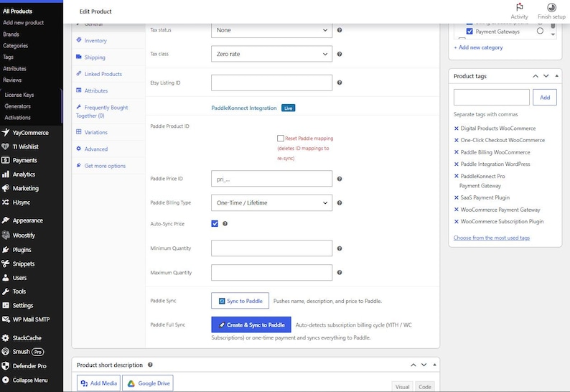The height and width of the screenshot is (392, 570).
Task: Tick the Reset Paddle mapping checkbox
Action: click(x=280, y=138)
